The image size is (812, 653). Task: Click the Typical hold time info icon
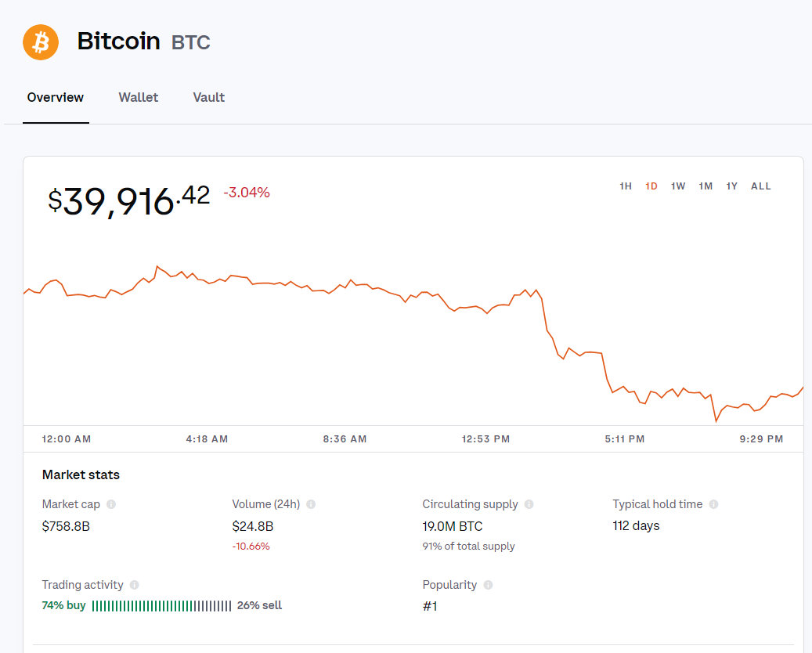pos(713,504)
